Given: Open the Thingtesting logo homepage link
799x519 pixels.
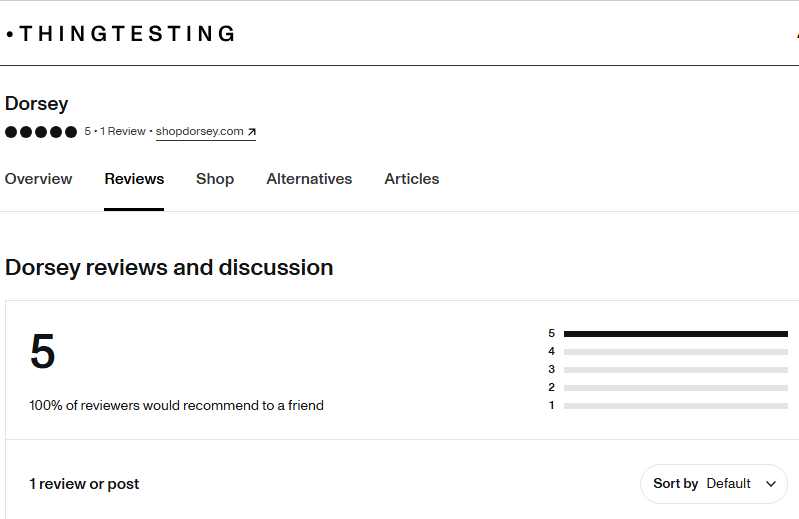Looking at the screenshot, I should click(x=121, y=34).
